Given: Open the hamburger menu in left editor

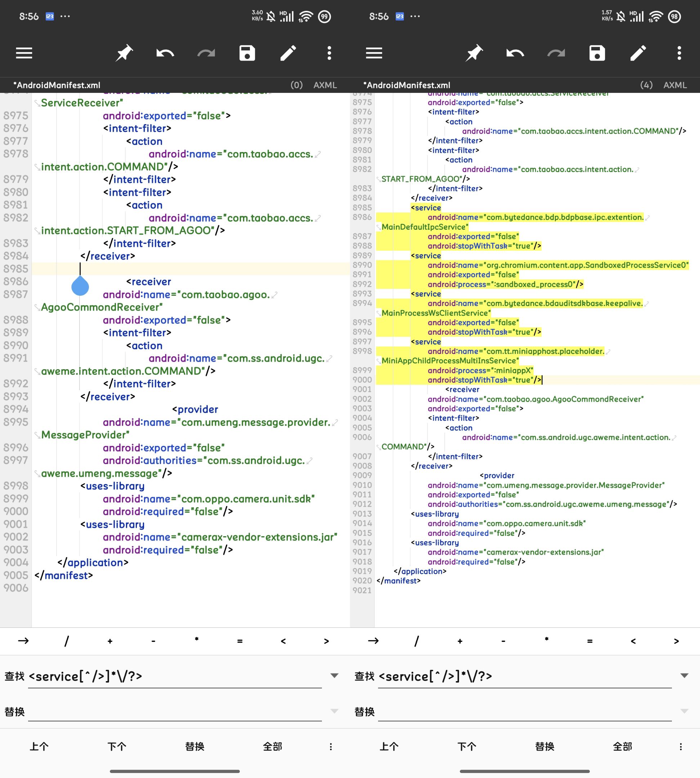Looking at the screenshot, I should pyautogui.click(x=24, y=53).
